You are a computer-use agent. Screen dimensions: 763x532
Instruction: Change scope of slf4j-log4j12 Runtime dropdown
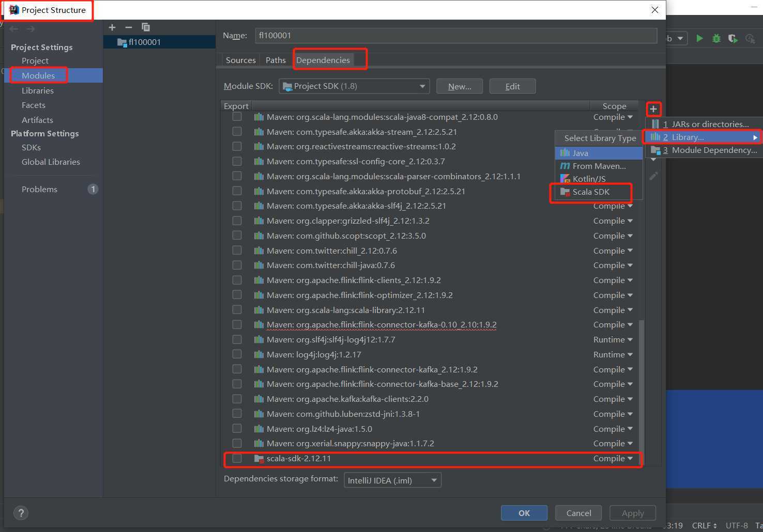pos(613,340)
